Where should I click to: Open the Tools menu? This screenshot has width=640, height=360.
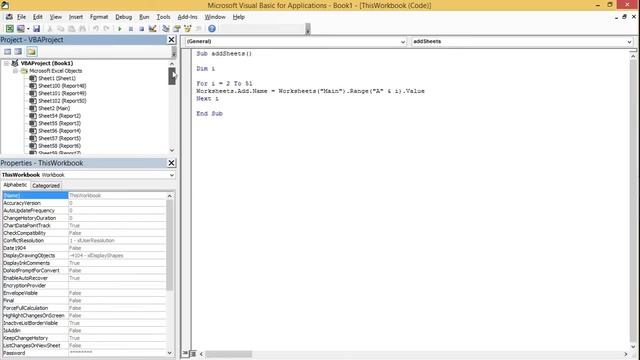click(163, 17)
